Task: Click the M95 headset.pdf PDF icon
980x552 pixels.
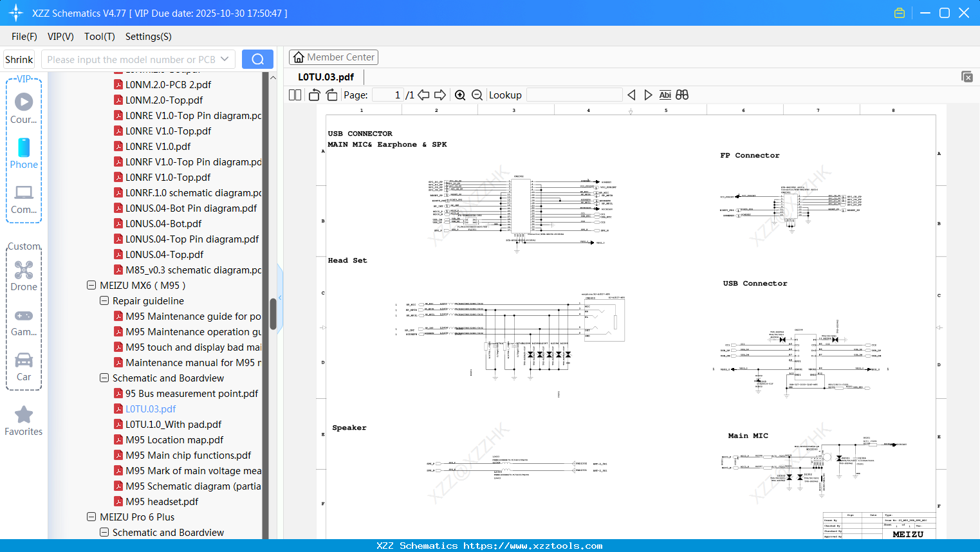Action: pyautogui.click(x=118, y=501)
